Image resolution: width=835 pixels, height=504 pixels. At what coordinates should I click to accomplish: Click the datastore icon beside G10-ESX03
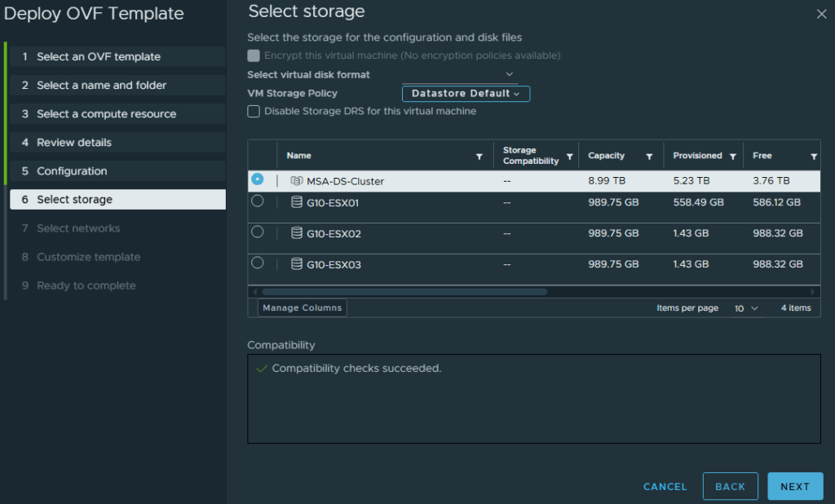click(x=295, y=263)
